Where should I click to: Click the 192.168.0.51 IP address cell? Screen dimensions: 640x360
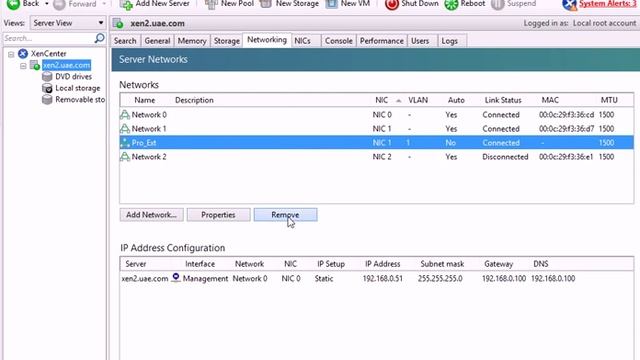pyautogui.click(x=382, y=279)
